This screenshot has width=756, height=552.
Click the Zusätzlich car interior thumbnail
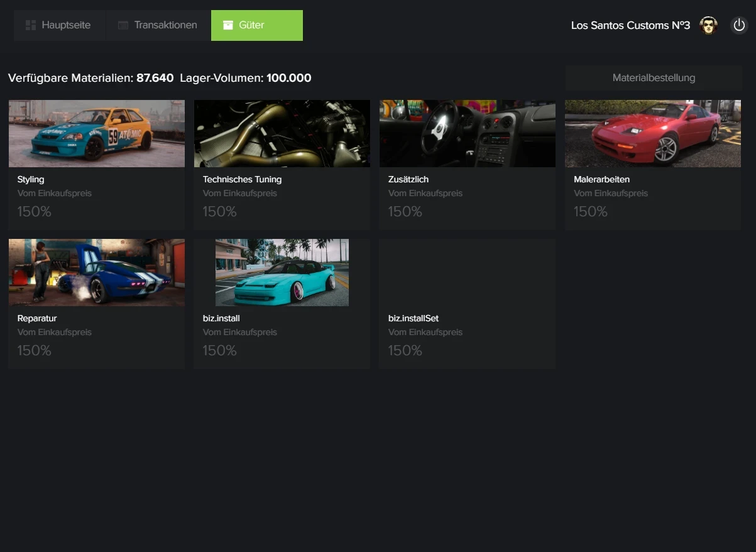click(x=467, y=133)
